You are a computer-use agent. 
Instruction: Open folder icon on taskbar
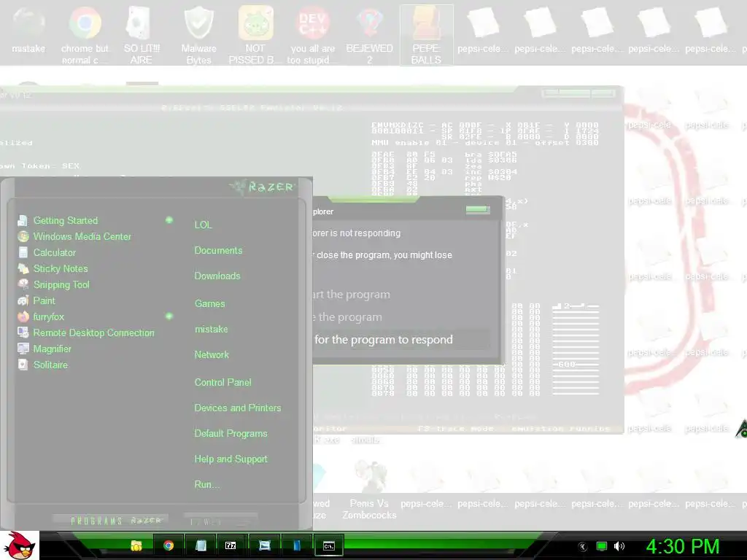tap(136, 545)
